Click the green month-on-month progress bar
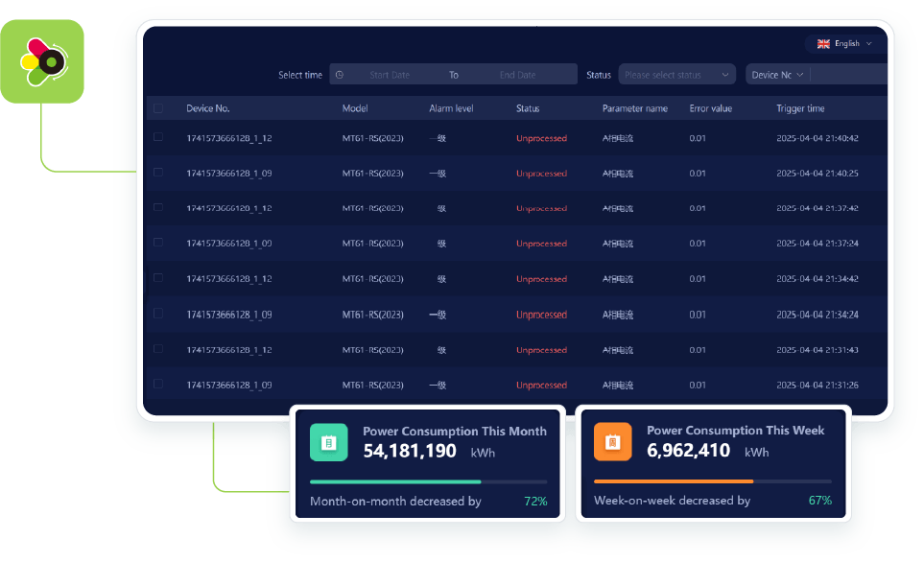This screenshot has width=924, height=562. 395,481
